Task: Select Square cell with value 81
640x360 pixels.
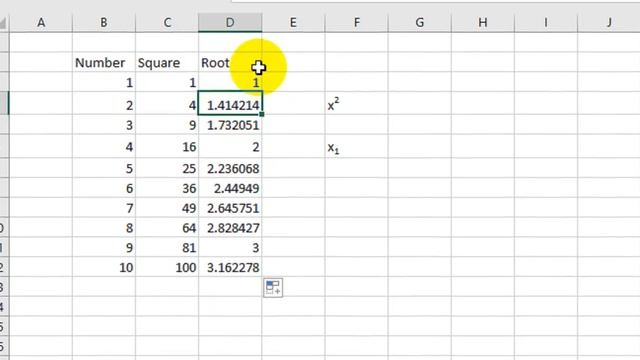Action: point(167,248)
